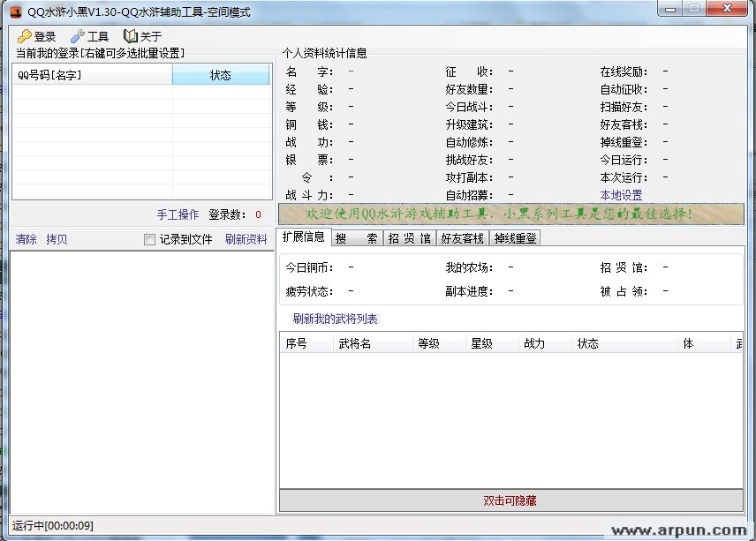Viewport: 756px width, 541px height.
Task: Click the 本次运行 label
Action: (x=624, y=177)
